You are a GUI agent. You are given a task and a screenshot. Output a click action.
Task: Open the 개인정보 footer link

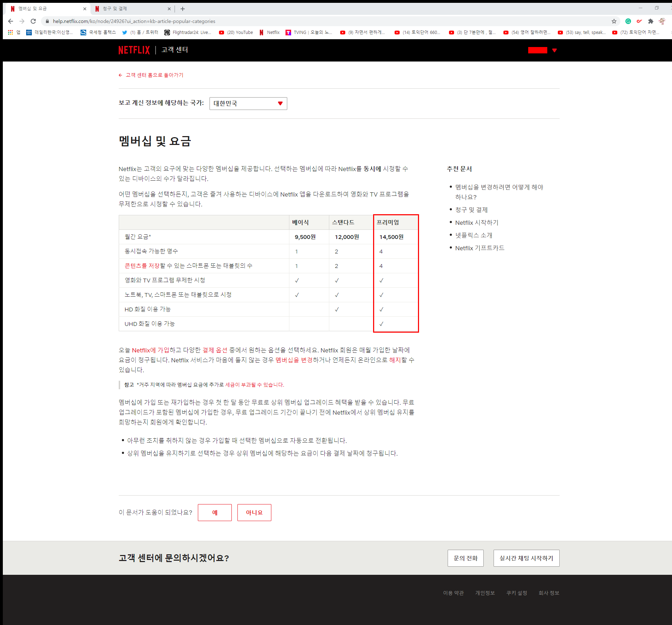(485, 593)
